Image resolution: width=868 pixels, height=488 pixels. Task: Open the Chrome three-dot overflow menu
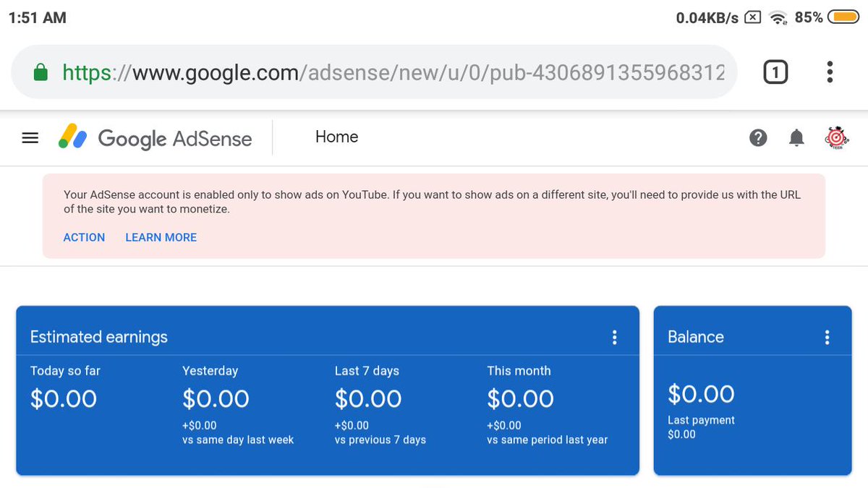[830, 72]
